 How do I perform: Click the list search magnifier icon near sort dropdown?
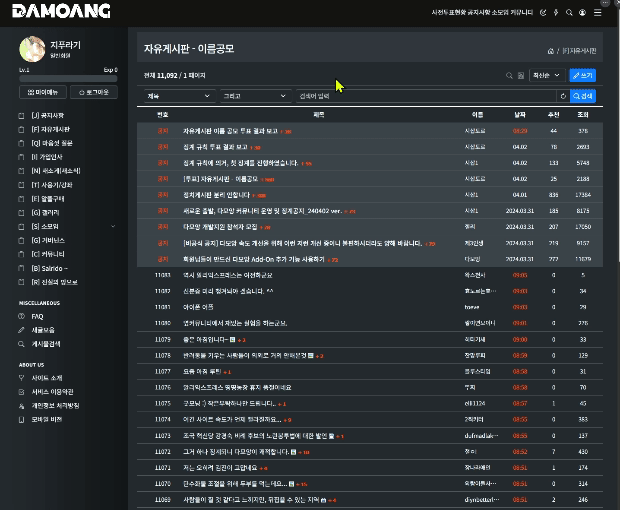[x=509, y=76]
